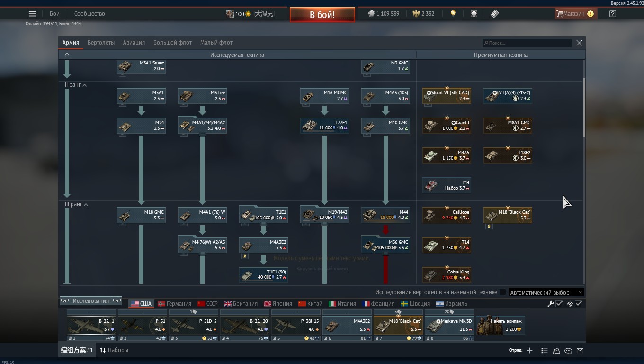The height and width of the screenshot is (364, 644).
Task: Click the Golden Eagles balance 2 332
Action: pos(423,14)
